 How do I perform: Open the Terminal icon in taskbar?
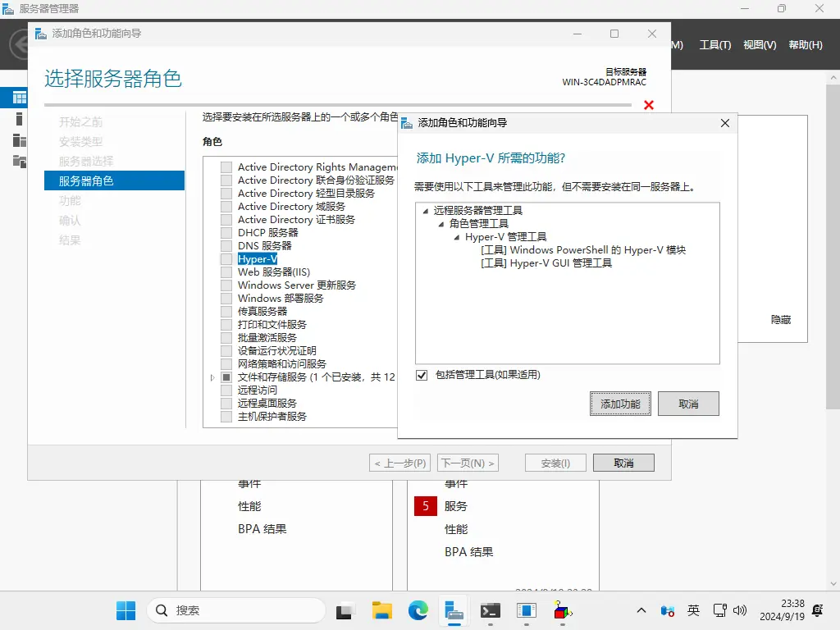tap(491, 610)
